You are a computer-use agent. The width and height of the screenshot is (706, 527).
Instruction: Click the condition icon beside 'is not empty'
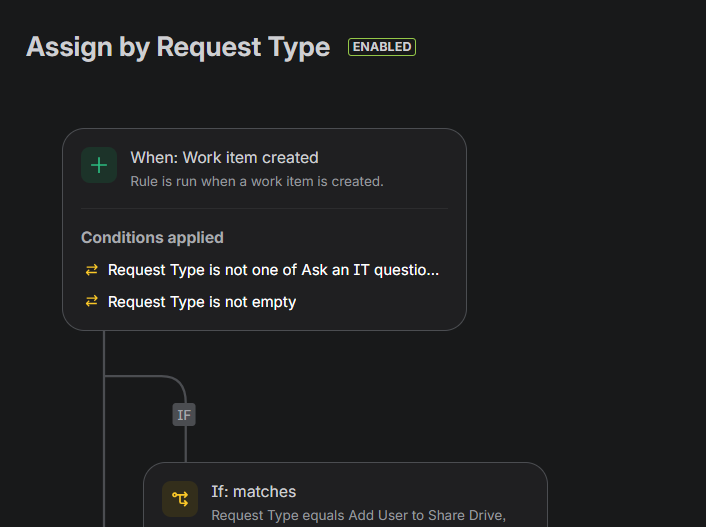pos(92,301)
